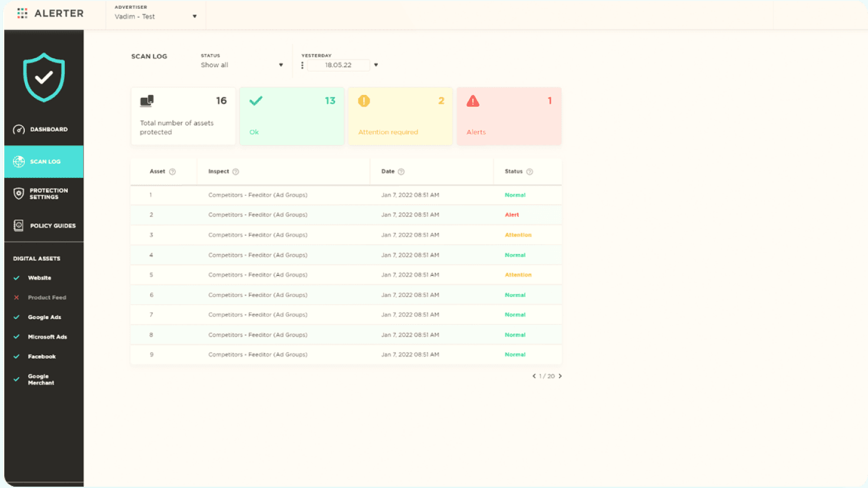Click the Status column help icon
The width and height of the screenshot is (868, 488).
tap(530, 172)
